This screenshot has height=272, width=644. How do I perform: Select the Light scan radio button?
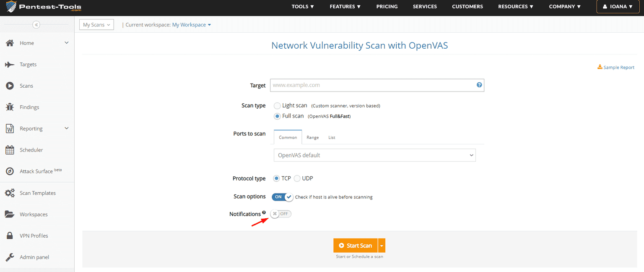(x=277, y=106)
